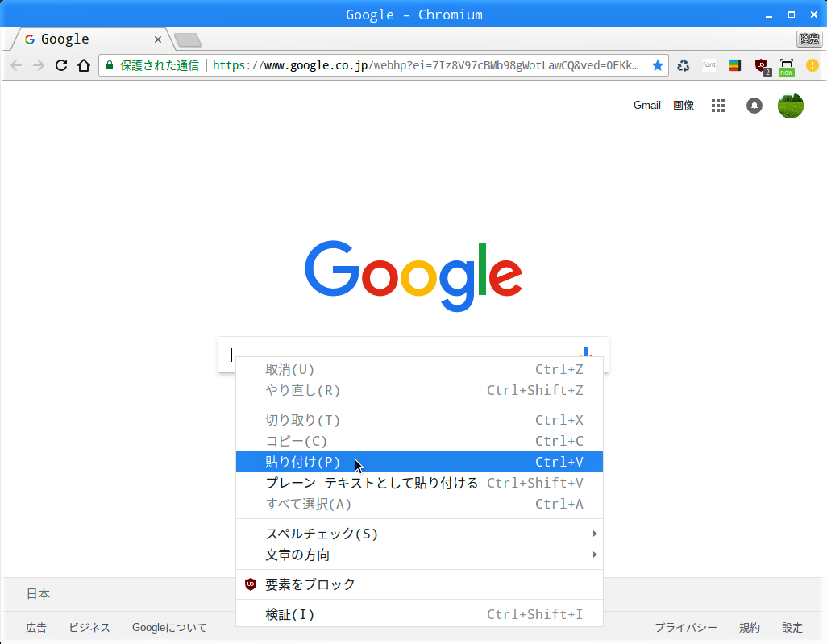Image resolution: width=827 pixels, height=644 pixels.
Task: Open the font extension icon
Action: click(709, 65)
